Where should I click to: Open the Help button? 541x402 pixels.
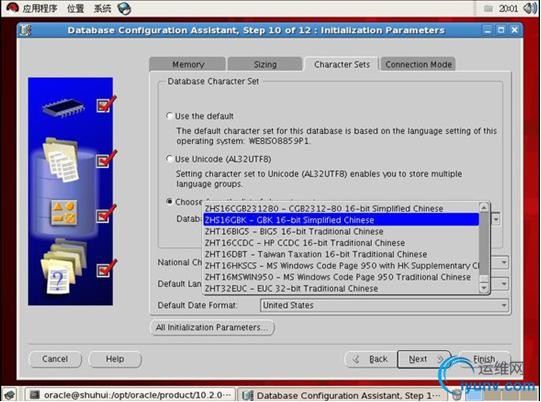115,359
